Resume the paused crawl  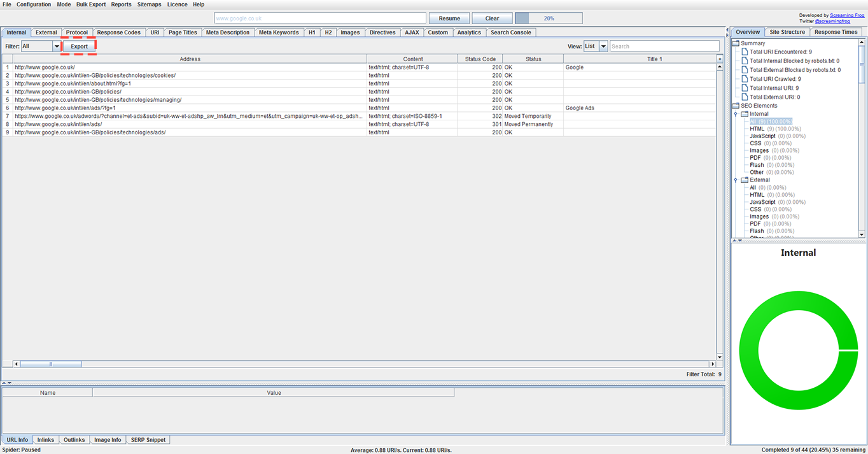click(449, 18)
